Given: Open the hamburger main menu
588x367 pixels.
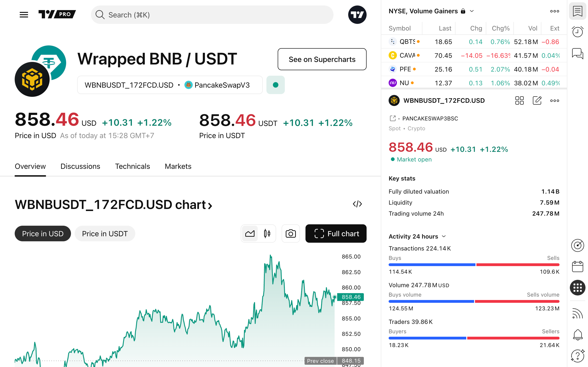Looking at the screenshot, I should coord(24,15).
